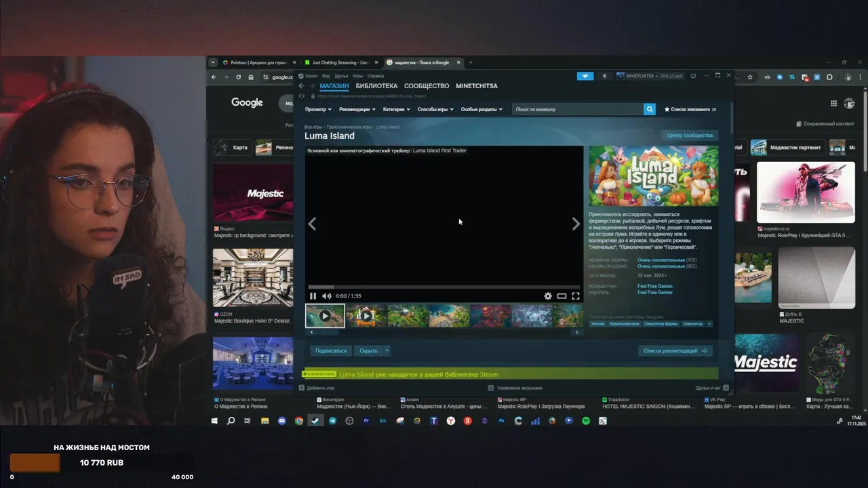The height and width of the screenshot is (488, 868).
Task: Bookmark page with Chrome star icon
Action: 750,77
